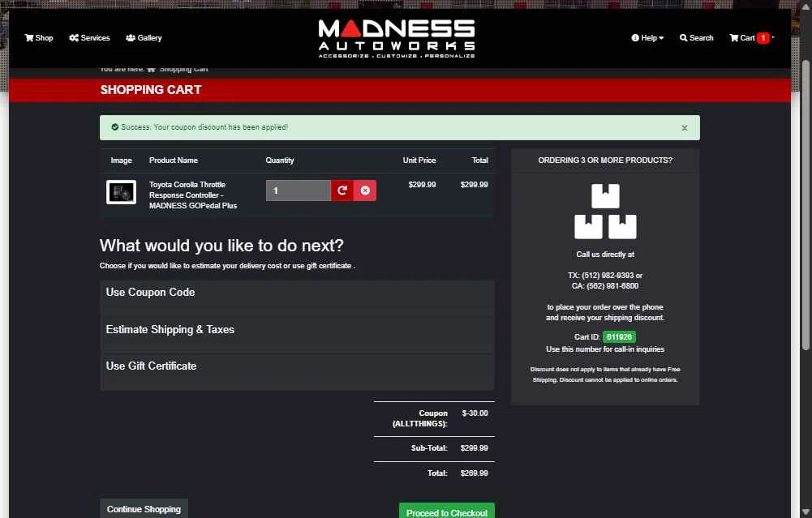Open the GOPedal Plus product thumbnail
The width and height of the screenshot is (812, 518).
121,192
